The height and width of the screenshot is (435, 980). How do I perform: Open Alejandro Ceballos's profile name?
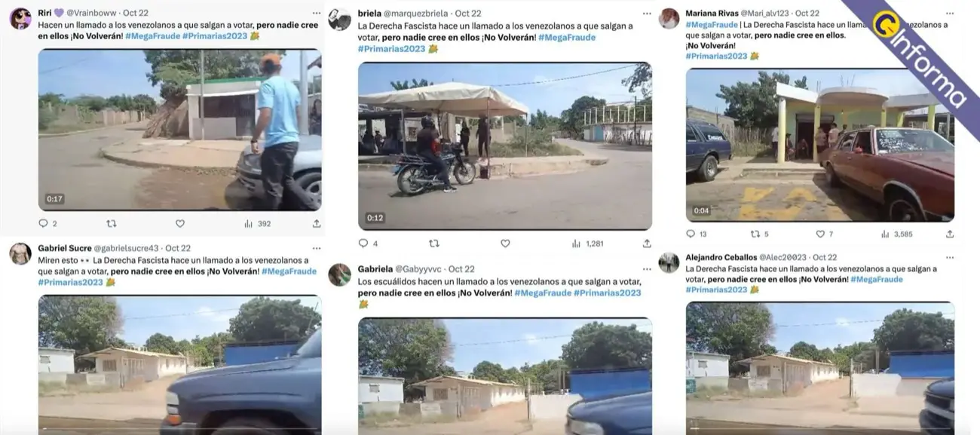tap(721, 257)
